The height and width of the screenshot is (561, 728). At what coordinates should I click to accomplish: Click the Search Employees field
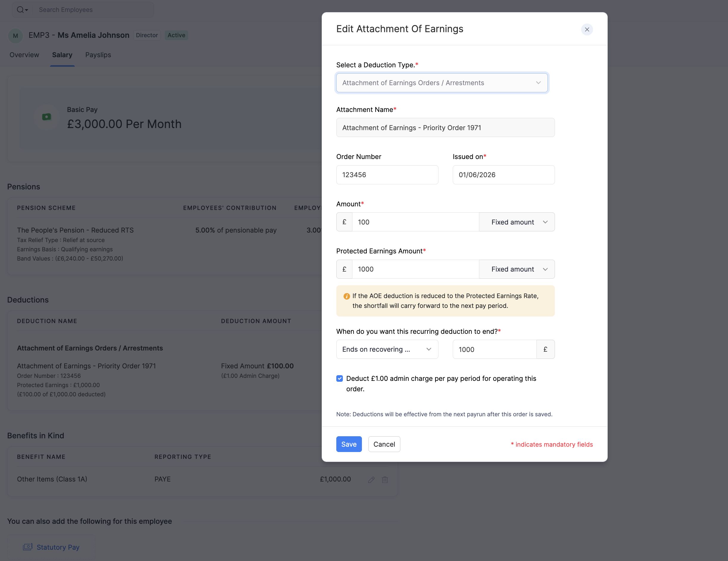[x=93, y=10]
